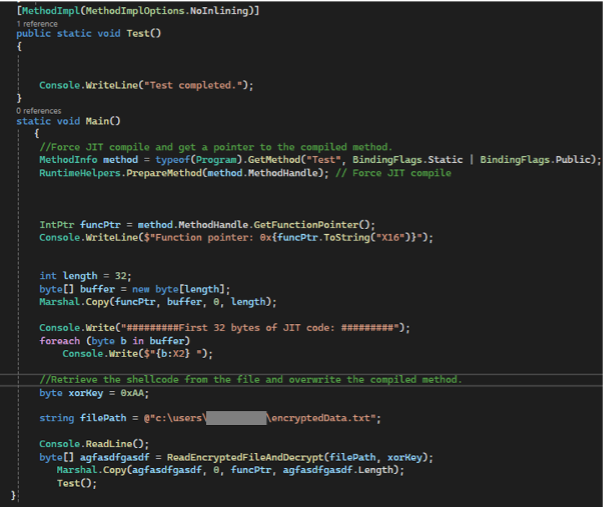This screenshot has height=508, width=604.
Task: Click the IntPtr funcPtr declaration line
Action: (x=207, y=225)
